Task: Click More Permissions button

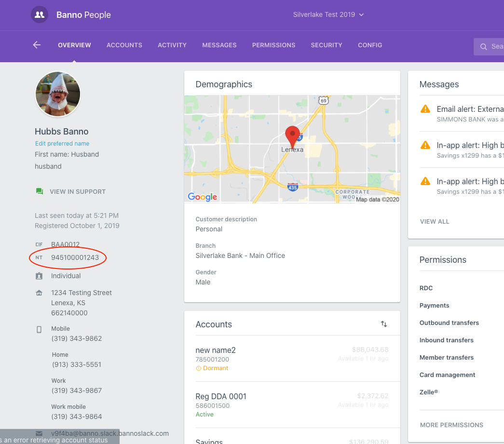Action: tap(451, 425)
